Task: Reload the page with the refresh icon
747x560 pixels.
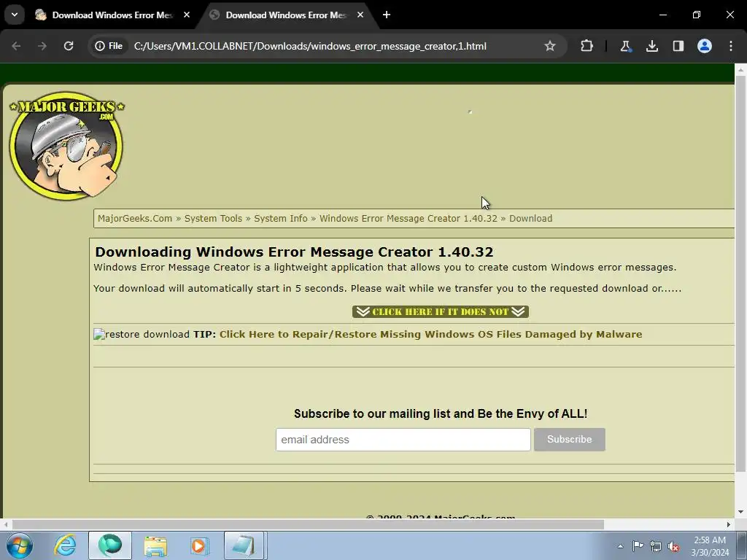Action: (69, 46)
